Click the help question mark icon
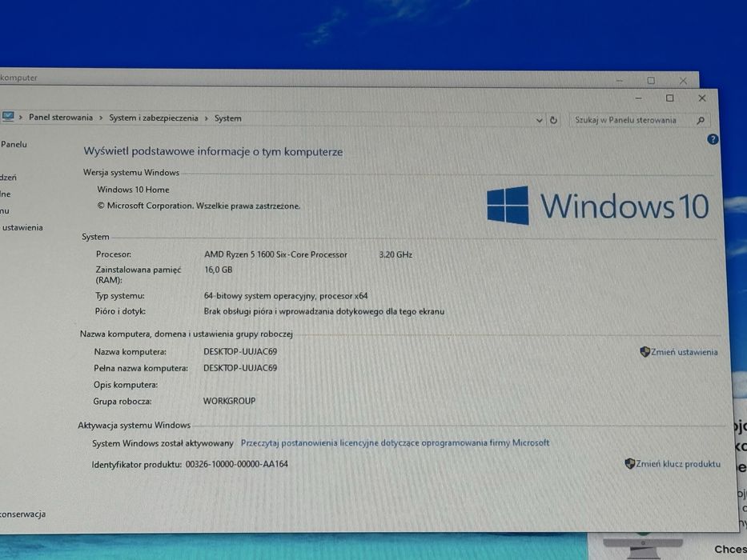Viewport: 747px width, 560px height. click(713, 139)
